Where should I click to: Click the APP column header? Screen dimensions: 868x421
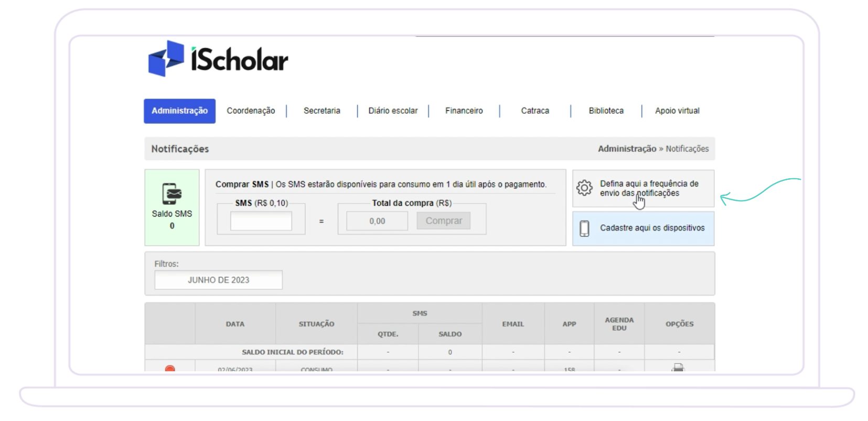tap(569, 324)
